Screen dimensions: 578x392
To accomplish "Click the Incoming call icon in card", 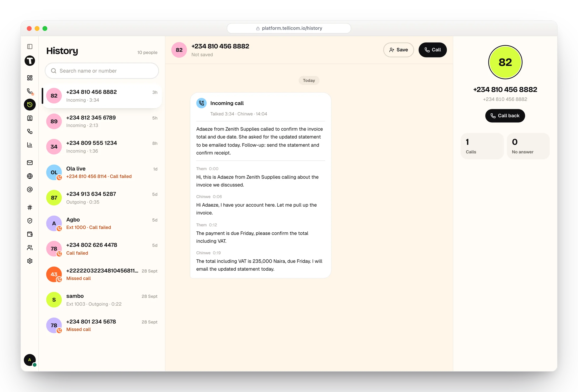I will (x=202, y=103).
